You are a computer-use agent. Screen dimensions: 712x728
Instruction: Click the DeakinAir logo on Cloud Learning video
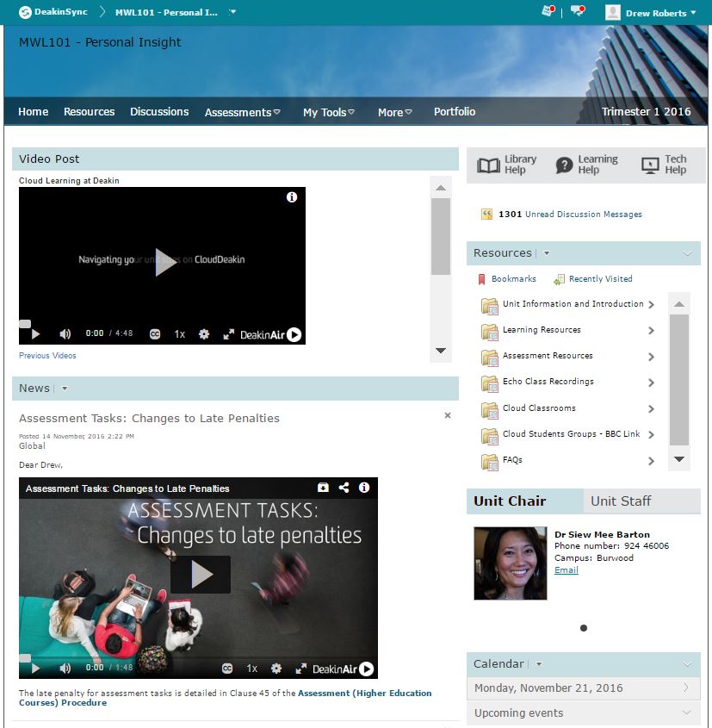[271, 335]
